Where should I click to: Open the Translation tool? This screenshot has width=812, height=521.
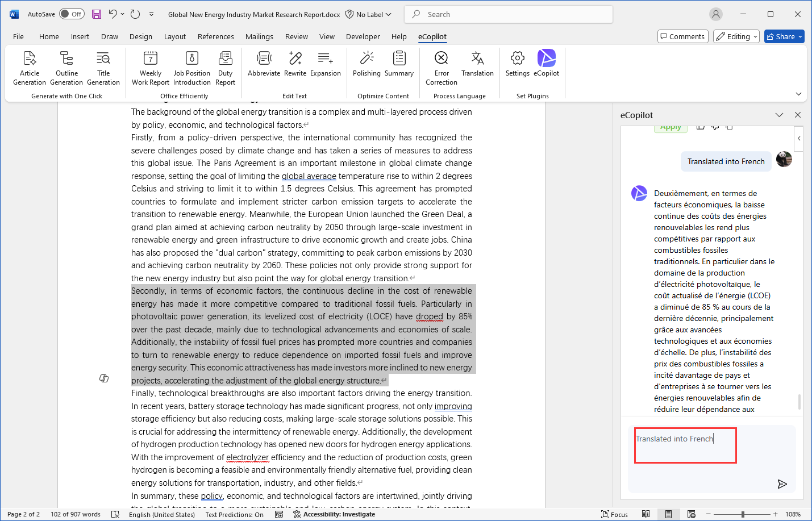(x=477, y=59)
